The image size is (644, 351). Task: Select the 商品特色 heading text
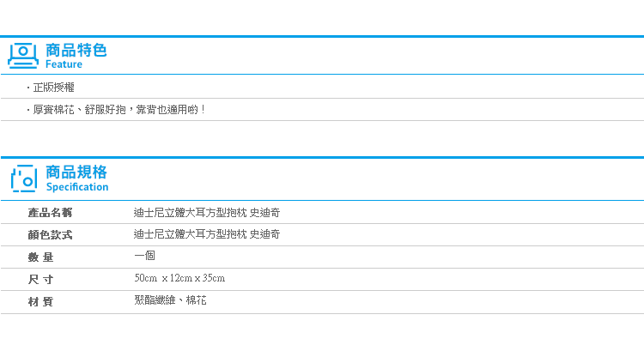(76, 50)
